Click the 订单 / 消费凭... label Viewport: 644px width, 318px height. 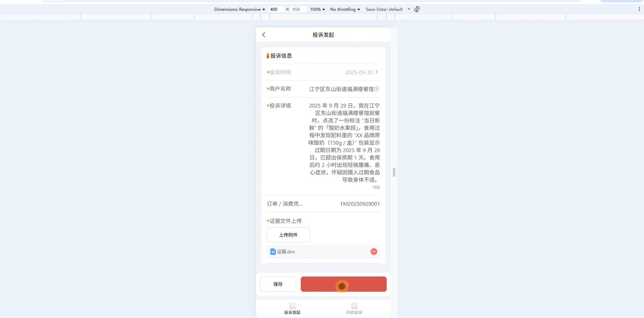tap(285, 204)
